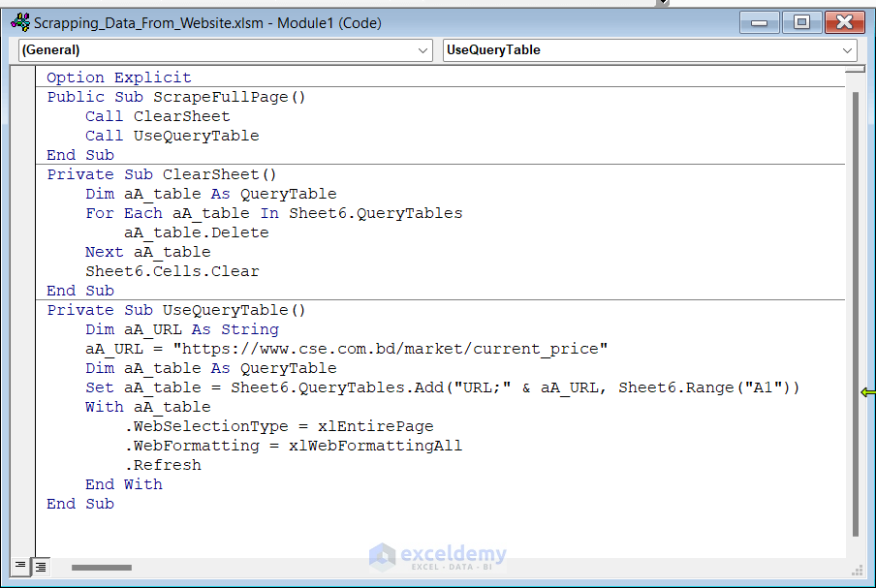
Task: Click the exceldemy logo watermark
Action: (438, 556)
